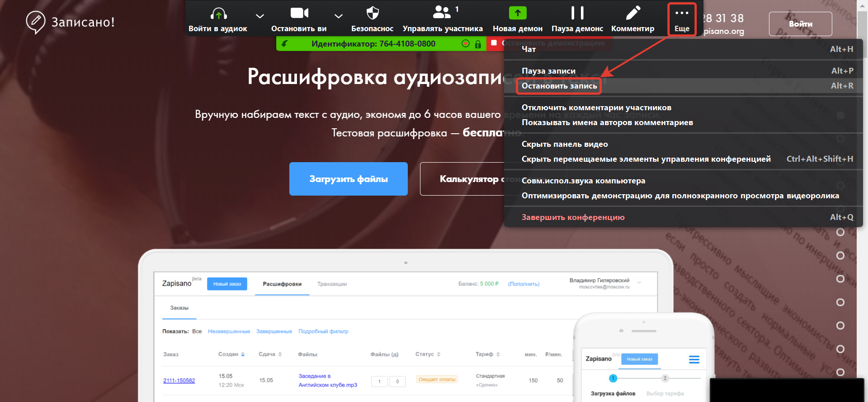Open the Расшифровки tab in dashboard preview
Viewport: 868px width, 402px height.
pyautogui.click(x=282, y=284)
